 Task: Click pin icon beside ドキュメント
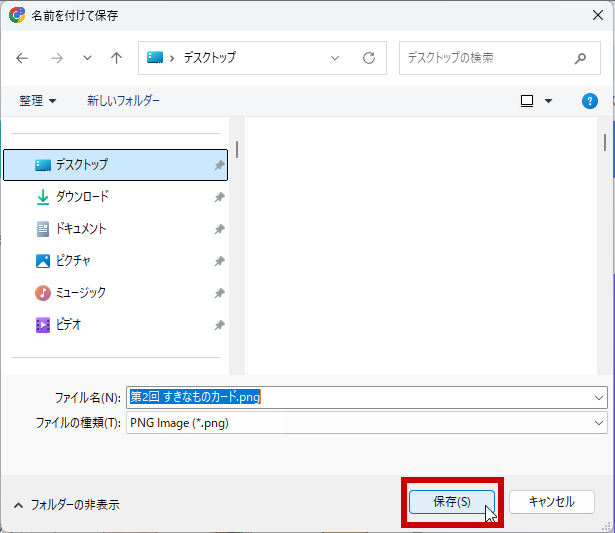pyautogui.click(x=219, y=229)
